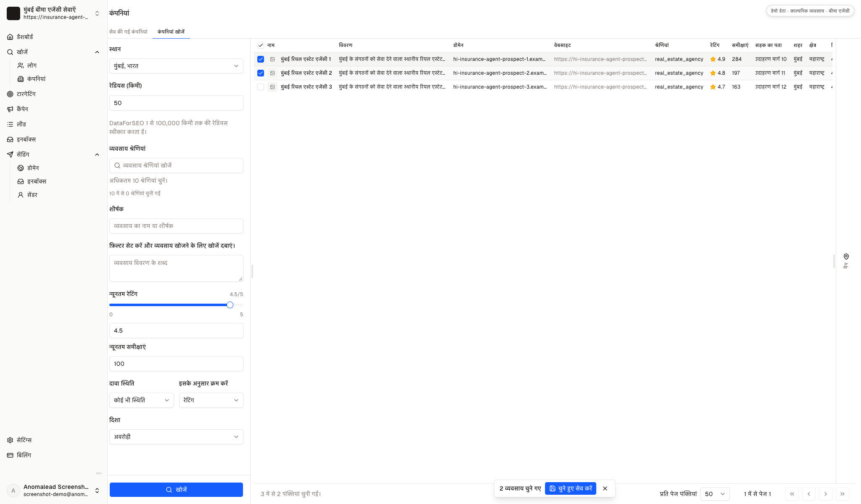This screenshot has width=861, height=504.
Task: Switch to सेव की गई कंपनियां tab
Action: [x=128, y=32]
